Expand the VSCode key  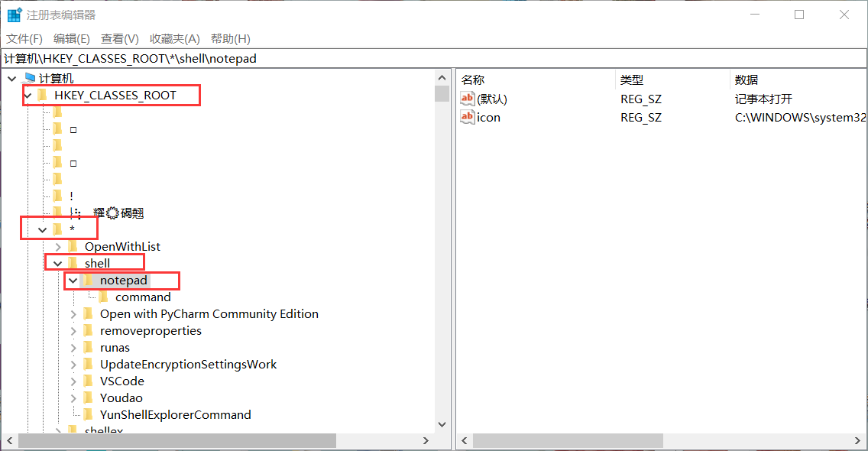(73, 381)
